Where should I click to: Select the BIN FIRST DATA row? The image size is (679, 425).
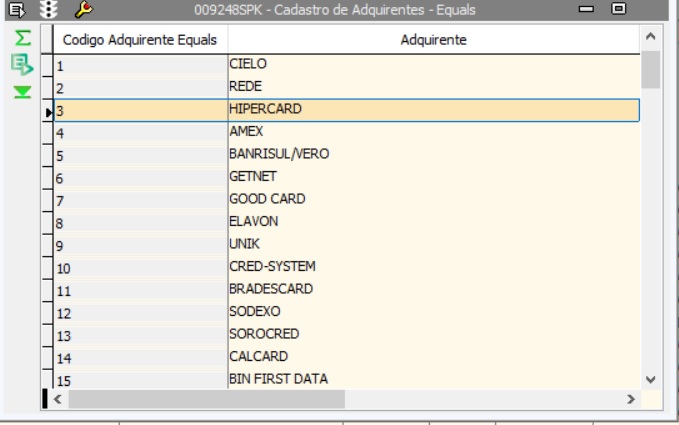pyautogui.click(x=433, y=379)
